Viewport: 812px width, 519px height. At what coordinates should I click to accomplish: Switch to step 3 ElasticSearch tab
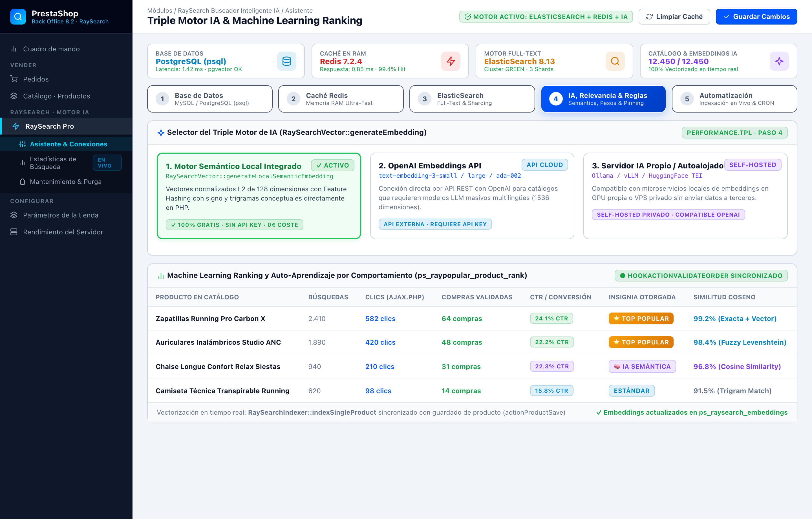pos(472,99)
